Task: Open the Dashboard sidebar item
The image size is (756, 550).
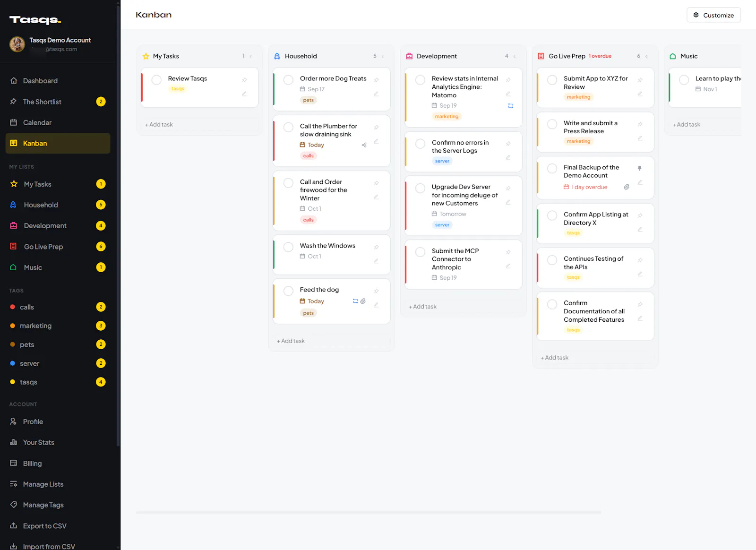Action: (58, 81)
